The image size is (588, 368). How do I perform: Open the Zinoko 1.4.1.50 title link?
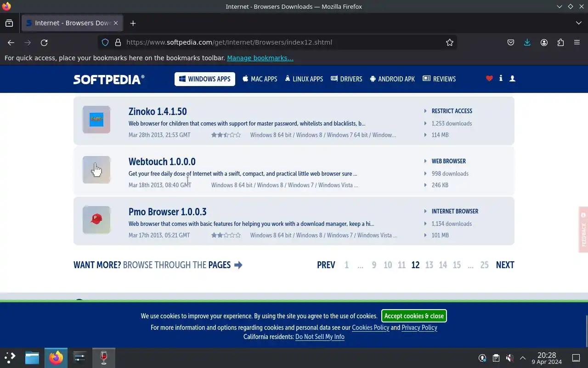point(158,111)
